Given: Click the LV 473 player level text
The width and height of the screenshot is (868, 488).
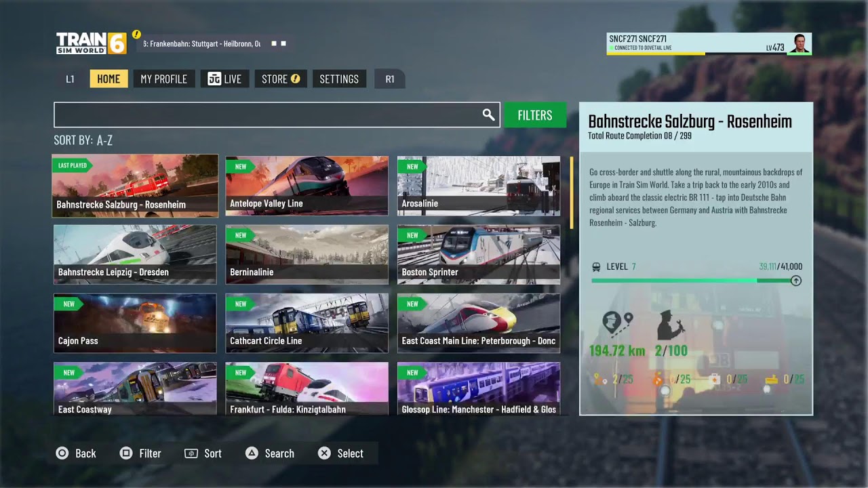Looking at the screenshot, I should tap(775, 47).
